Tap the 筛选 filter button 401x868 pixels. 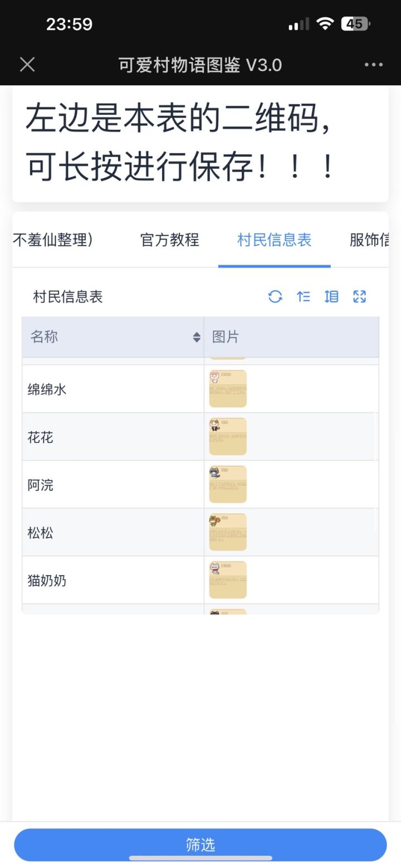(200, 845)
